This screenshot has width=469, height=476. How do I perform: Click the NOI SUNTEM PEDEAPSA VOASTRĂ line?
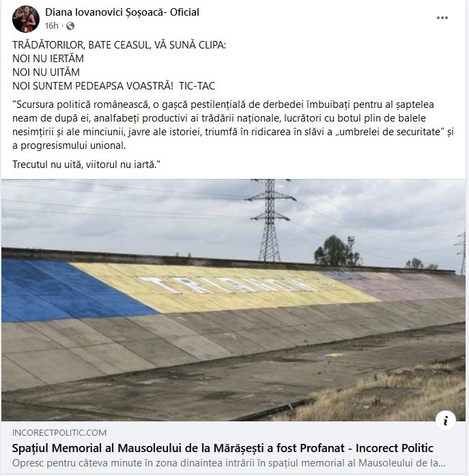[x=114, y=86]
